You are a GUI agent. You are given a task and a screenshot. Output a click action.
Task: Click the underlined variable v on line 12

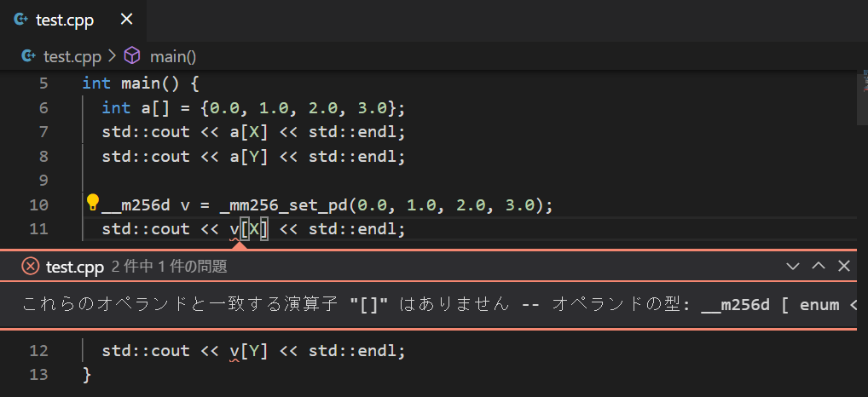234,350
